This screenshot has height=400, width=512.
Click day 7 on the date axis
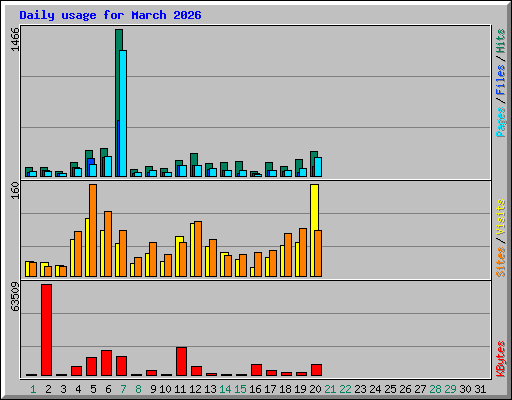click(x=123, y=389)
